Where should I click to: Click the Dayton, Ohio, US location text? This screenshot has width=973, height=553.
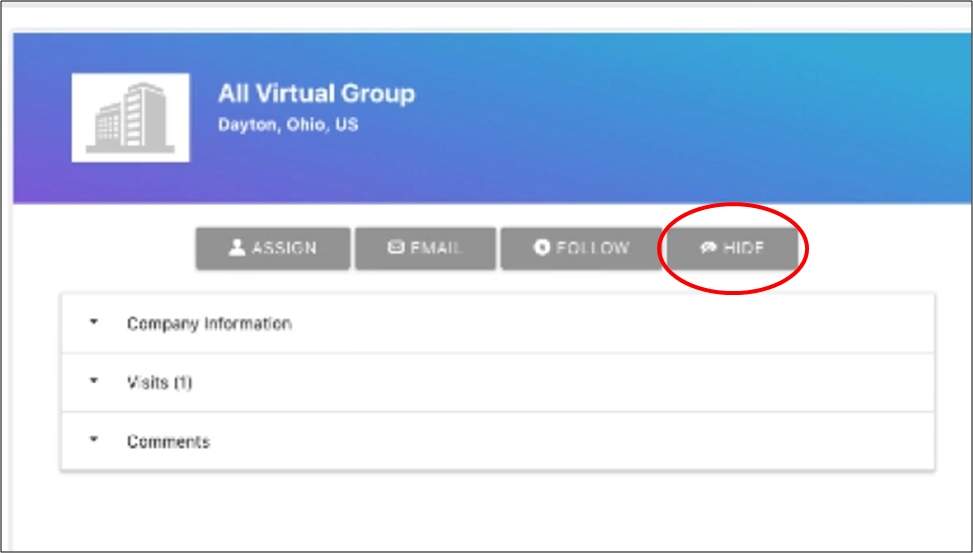288,125
